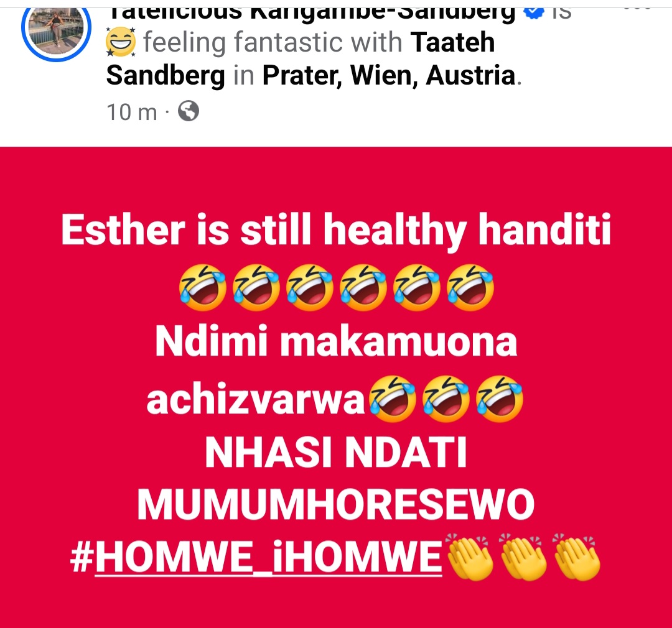
Task: Open the three-dot post options menu
Action: point(637,9)
